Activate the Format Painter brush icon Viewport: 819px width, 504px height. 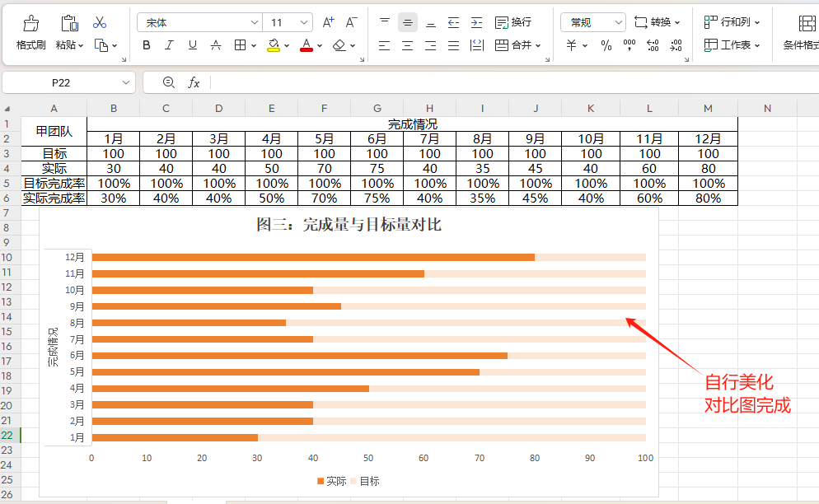pos(30,24)
